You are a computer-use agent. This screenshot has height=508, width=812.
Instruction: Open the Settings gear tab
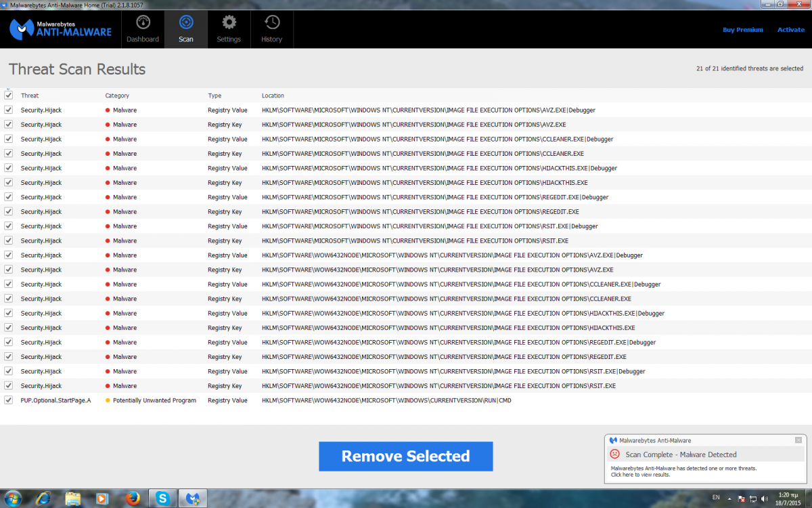[229, 29]
